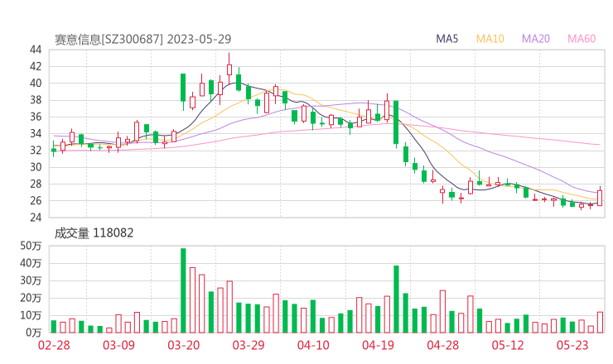Click the 30 price axis label
Image resolution: width=613 pixels, height=364 pixels.
click(x=36, y=167)
